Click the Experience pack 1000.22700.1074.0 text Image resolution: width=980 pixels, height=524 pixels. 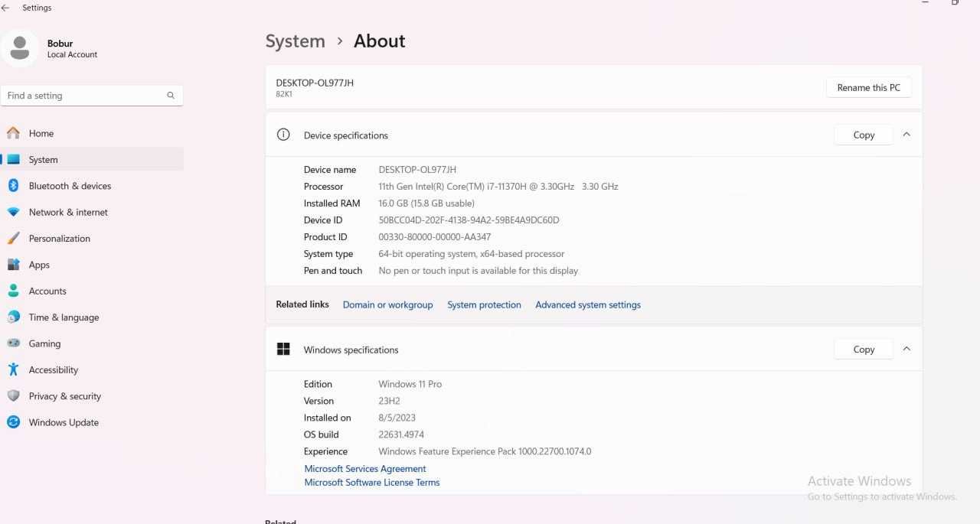[485, 451]
